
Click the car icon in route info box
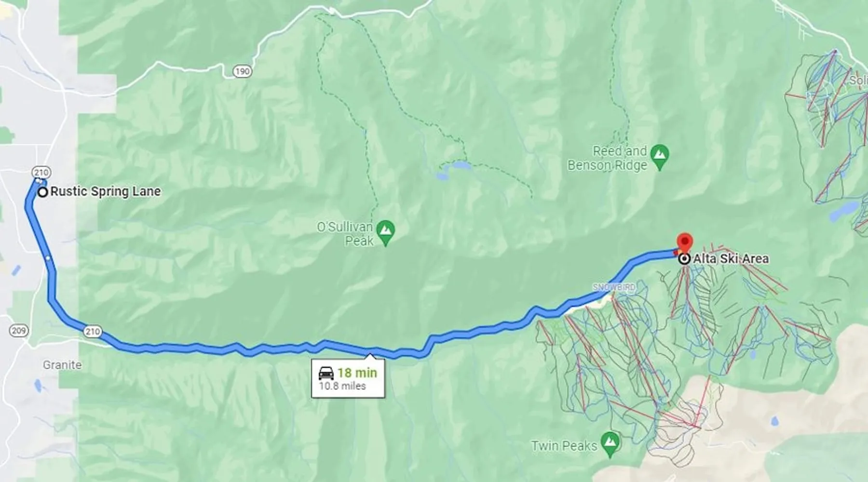click(x=326, y=373)
